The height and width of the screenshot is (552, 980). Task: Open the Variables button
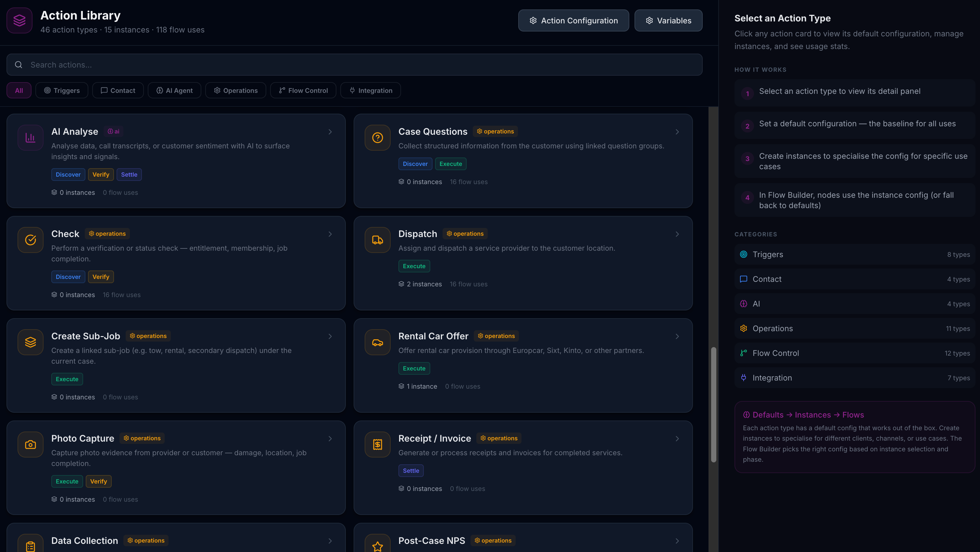click(668, 20)
